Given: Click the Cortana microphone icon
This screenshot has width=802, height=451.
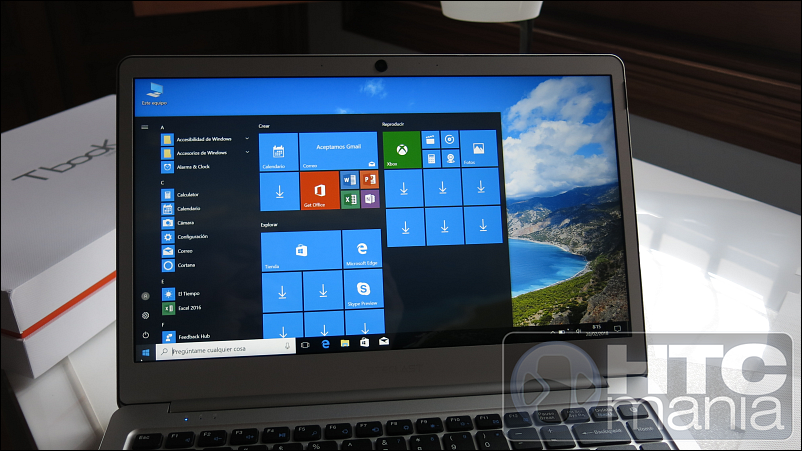Looking at the screenshot, I should (287, 346).
